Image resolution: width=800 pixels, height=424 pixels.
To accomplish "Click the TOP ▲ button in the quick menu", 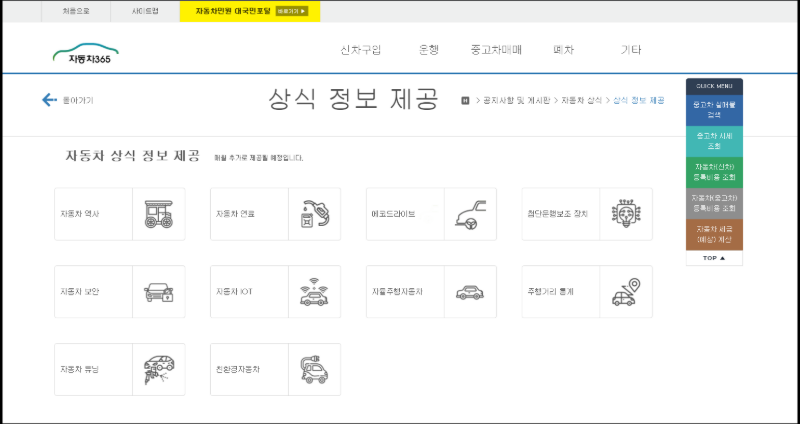I will [714, 258].
